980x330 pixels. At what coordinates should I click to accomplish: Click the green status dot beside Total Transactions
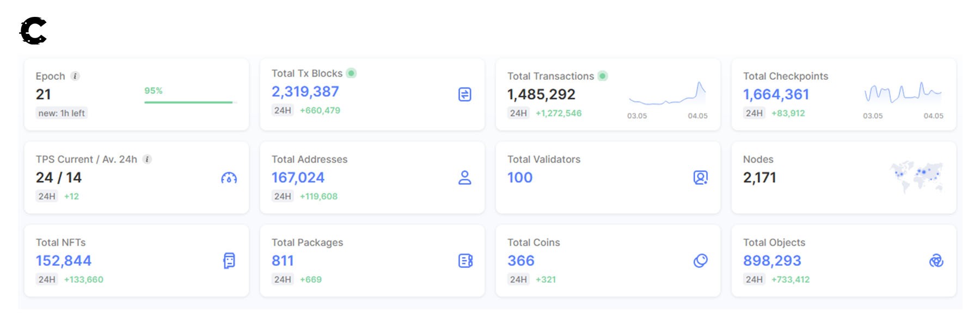(603, 76)
